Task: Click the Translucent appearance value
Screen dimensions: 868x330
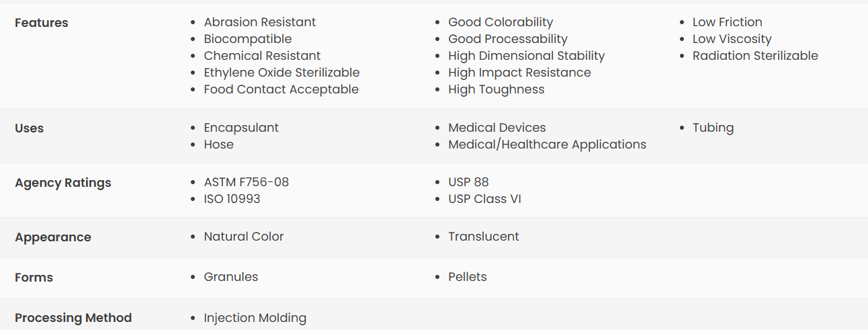Action: (x=483, y=237)
